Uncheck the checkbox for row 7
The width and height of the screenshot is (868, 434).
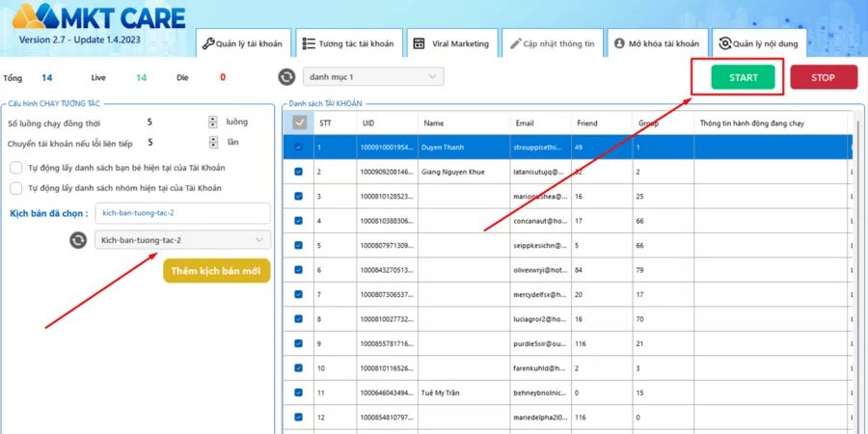click(299, 294)
